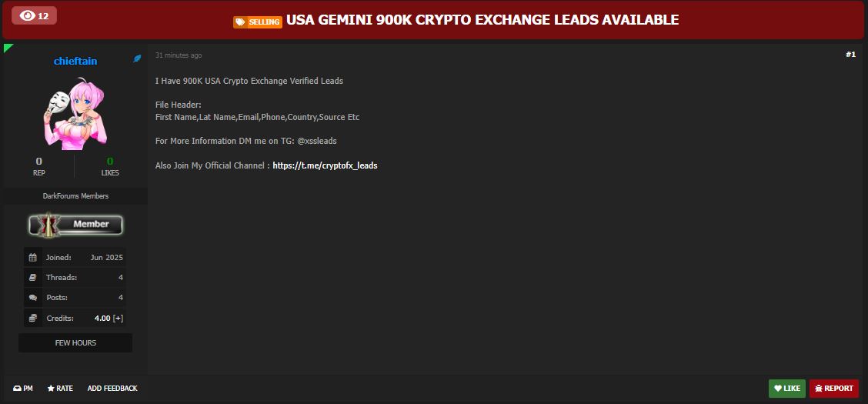The image size is (868, 404).
Task: Send a PM to the poster
Action: [x=22, y=389]
